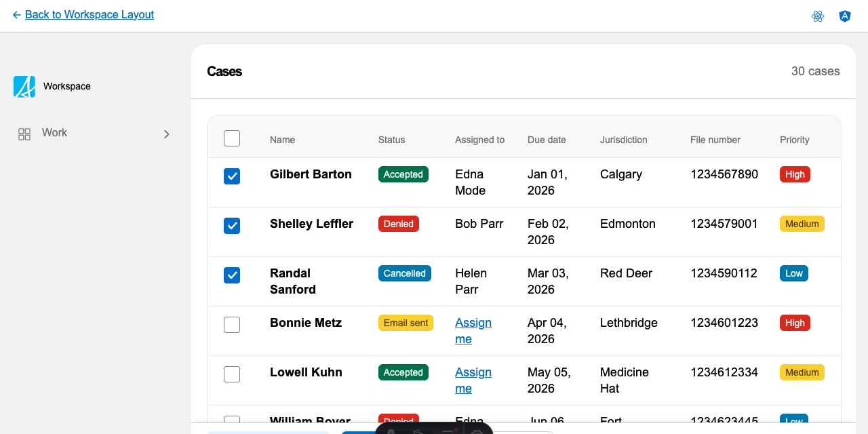Viewport: 868px width, 434px height.
Task: Click file number 1234567890
Action: point(724,174)
